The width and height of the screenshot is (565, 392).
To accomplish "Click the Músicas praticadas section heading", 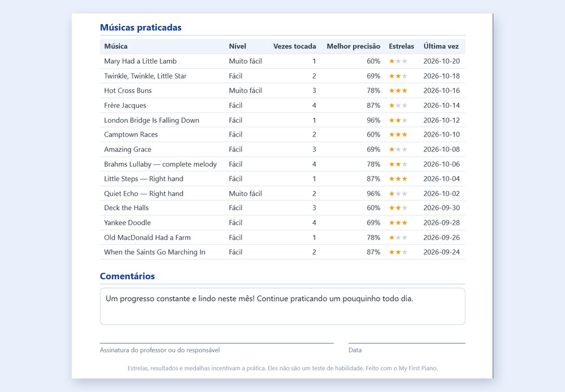I will pos(141,27).
